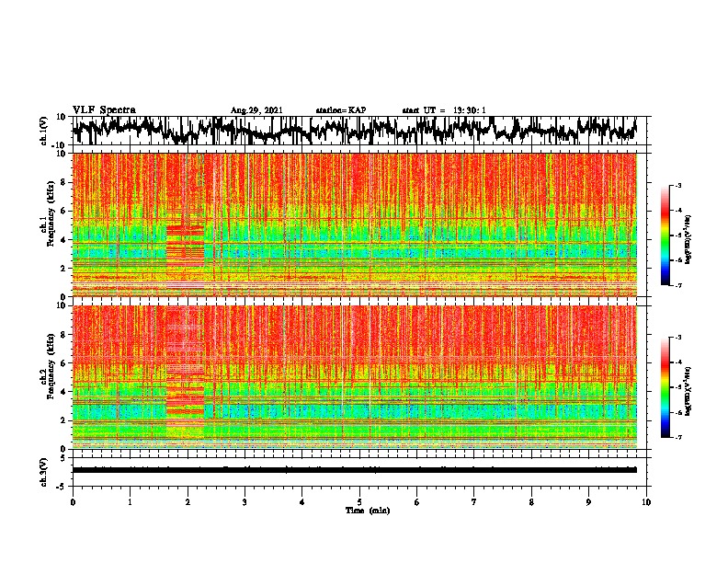Click the 8 kHz tick on ch.1 axis

[x=63, y=182]
